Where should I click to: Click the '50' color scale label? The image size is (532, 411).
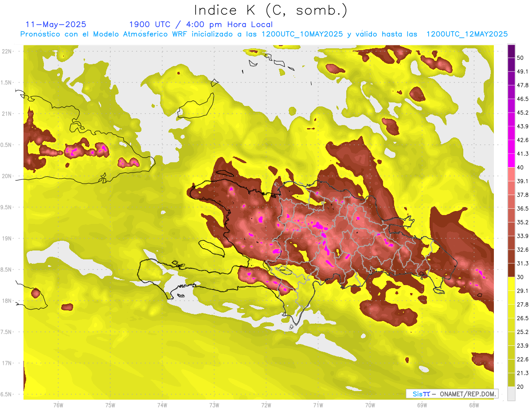click(521, 58)
